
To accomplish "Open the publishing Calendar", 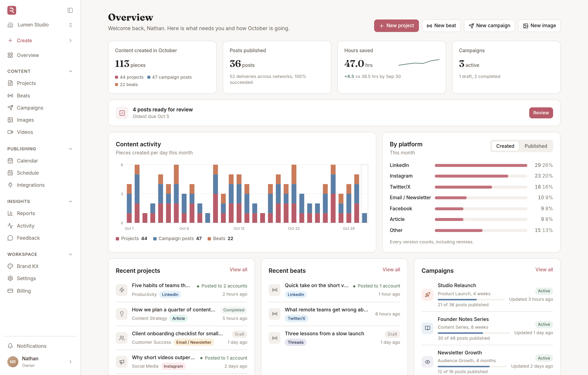I will (40, 161).
